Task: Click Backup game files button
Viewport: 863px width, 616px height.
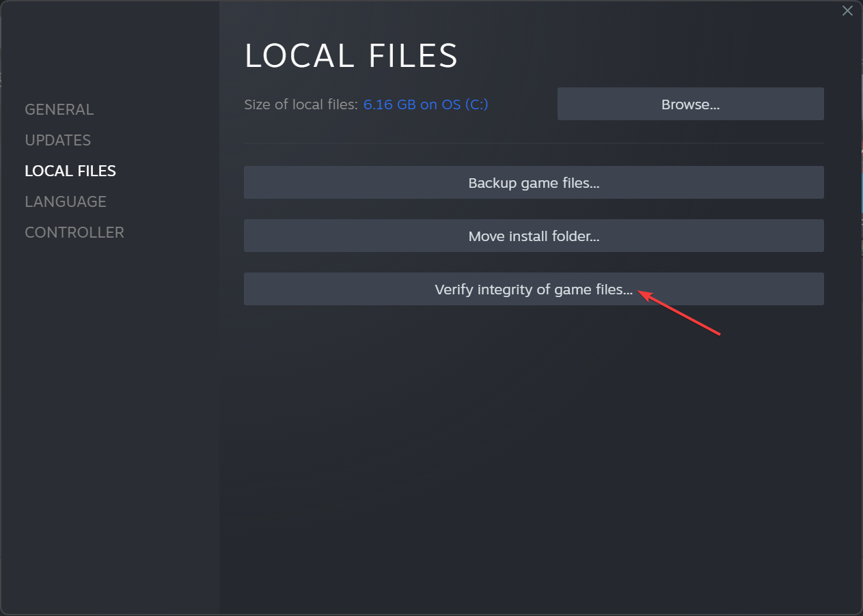Action: (534, 182)
